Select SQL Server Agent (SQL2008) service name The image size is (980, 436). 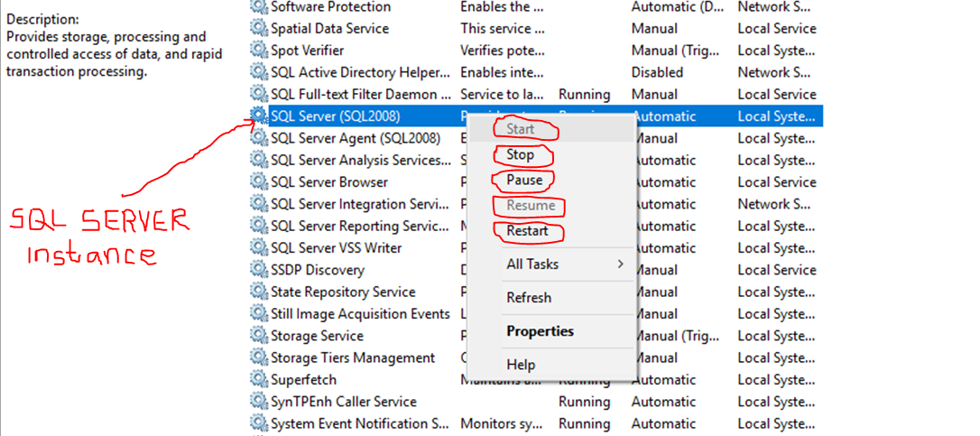tap(355, 138)
